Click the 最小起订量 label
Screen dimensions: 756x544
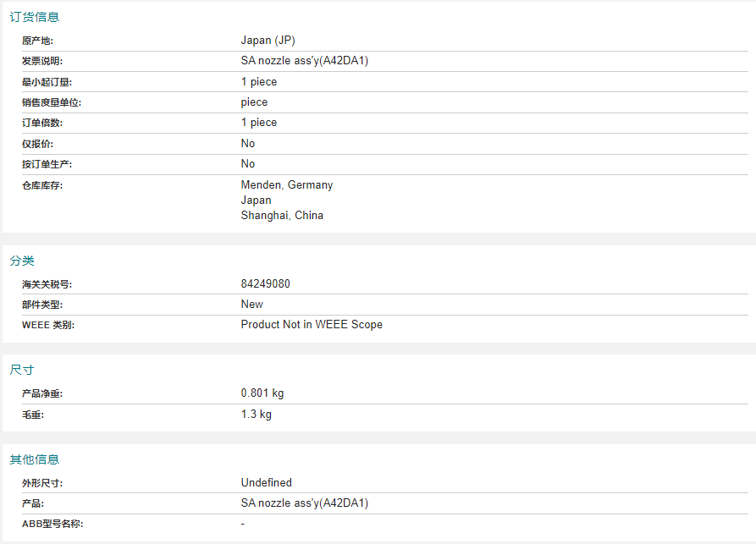coord(47,82)
